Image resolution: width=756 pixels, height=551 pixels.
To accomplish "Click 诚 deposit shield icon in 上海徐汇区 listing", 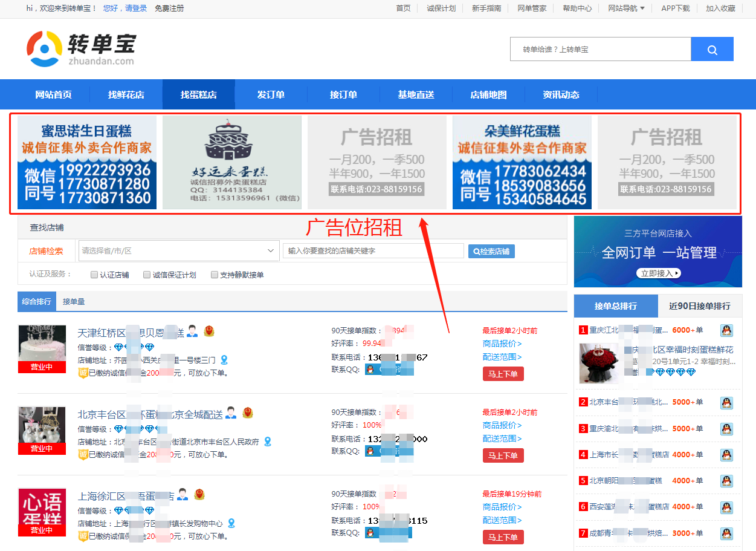I will (83, 536).
